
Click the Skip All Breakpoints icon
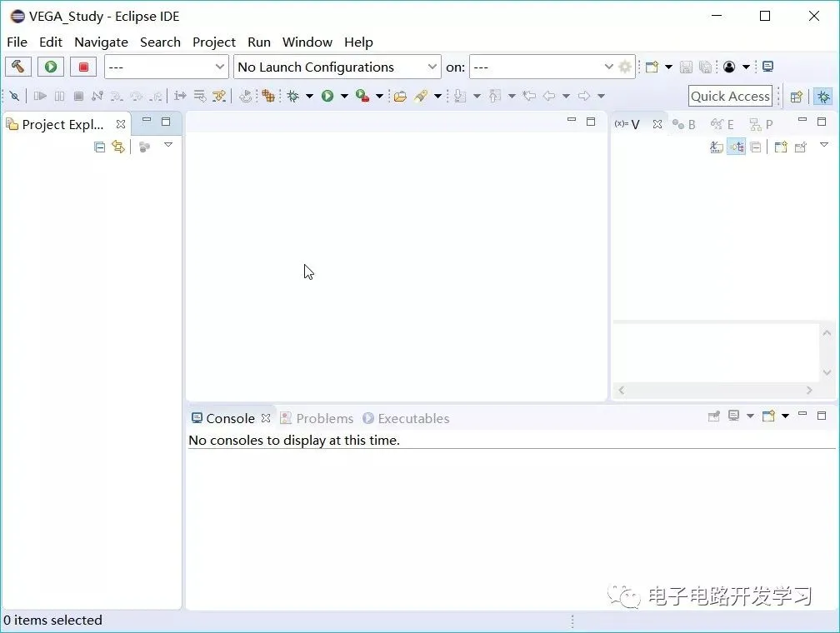(14, 96)
